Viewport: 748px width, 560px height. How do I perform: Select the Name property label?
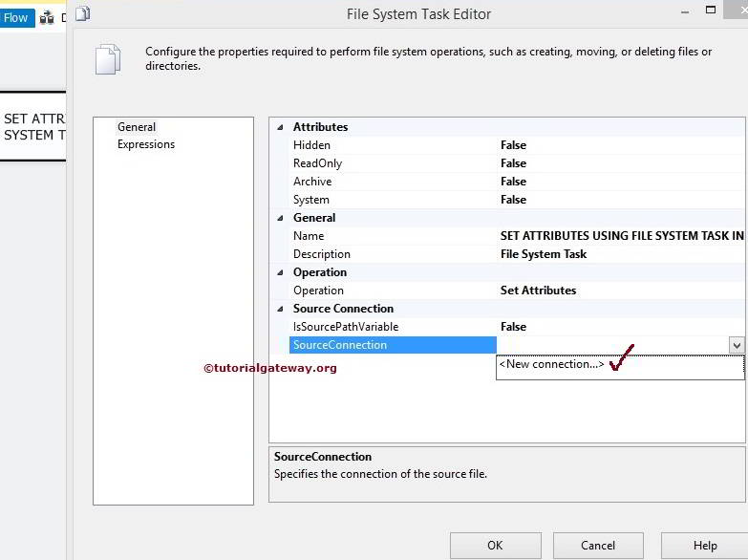(309, 236)
